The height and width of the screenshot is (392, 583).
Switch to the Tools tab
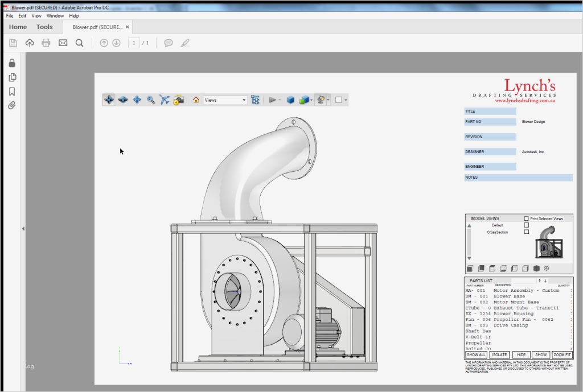[x=44, y=27]
